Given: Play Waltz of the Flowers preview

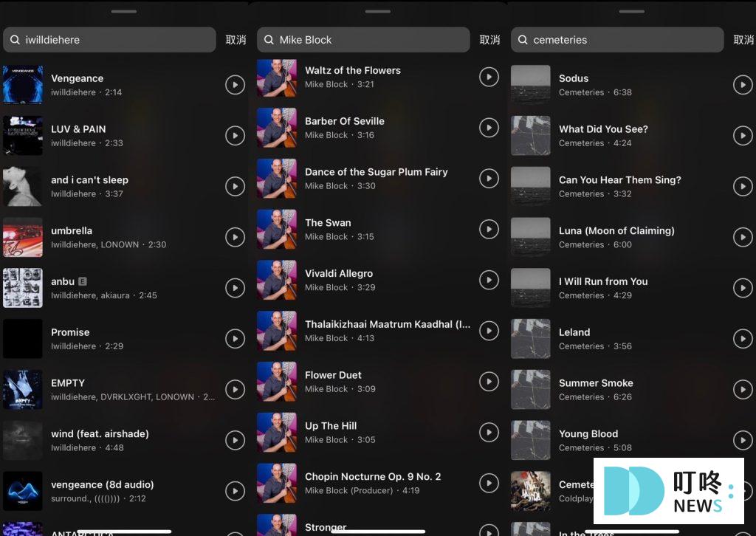Looking at the screenshot, I should tap(489, 77).
